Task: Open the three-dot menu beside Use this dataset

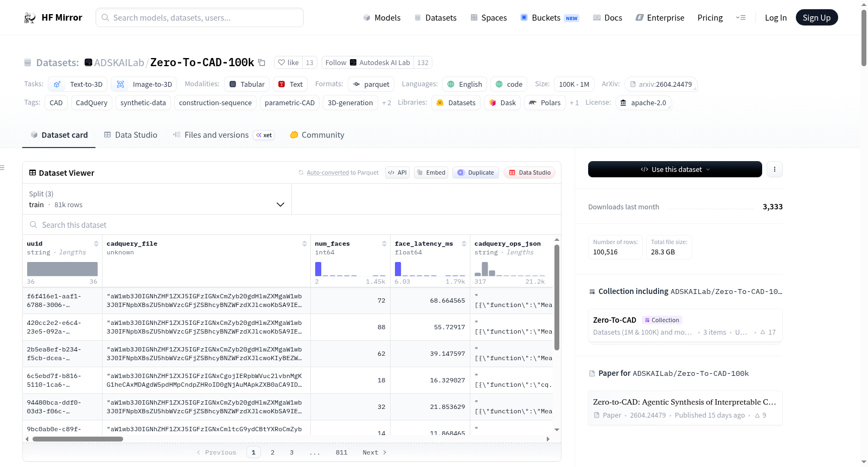Action: (775, 169)
